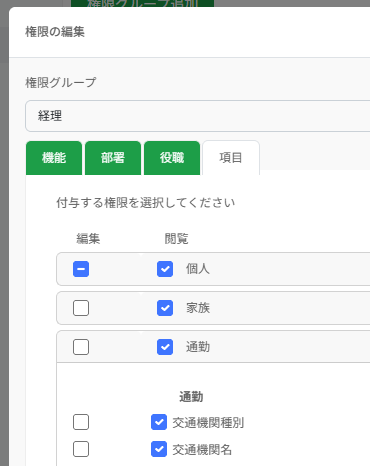Click the 閲覧 column header
The width and height of the screenshot is (370, 466).
[x=176, y=239]
